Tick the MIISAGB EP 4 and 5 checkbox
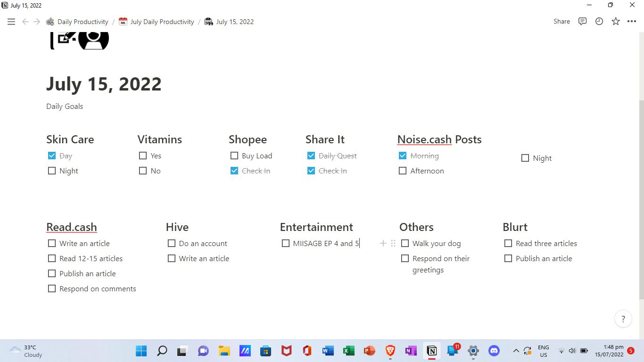 click(x=286, y=243)
